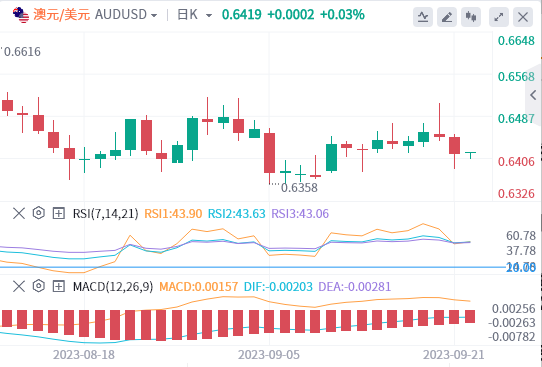Click the 澳元/美元 currency pair name
This screenshot has height=367, width=542.
(x=62, y=15)
